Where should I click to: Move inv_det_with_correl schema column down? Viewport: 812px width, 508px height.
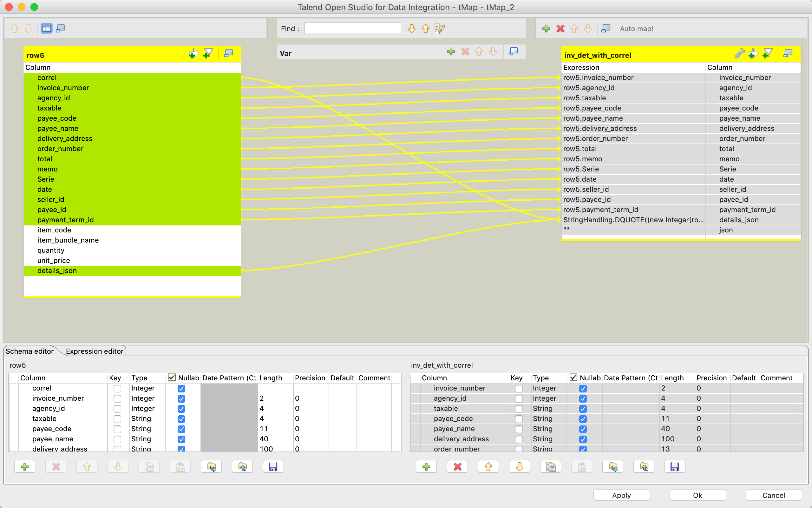(520, 467)
